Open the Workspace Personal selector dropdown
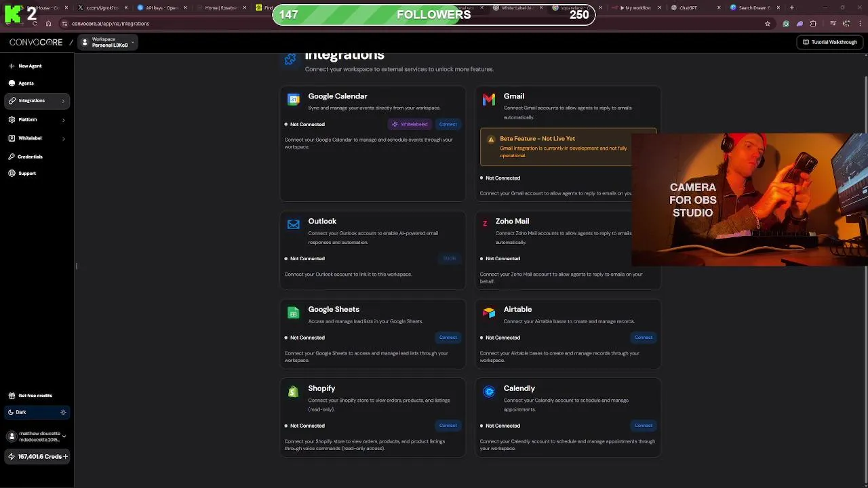This screenshot has width=868, height=488. [x=108, y=42]
